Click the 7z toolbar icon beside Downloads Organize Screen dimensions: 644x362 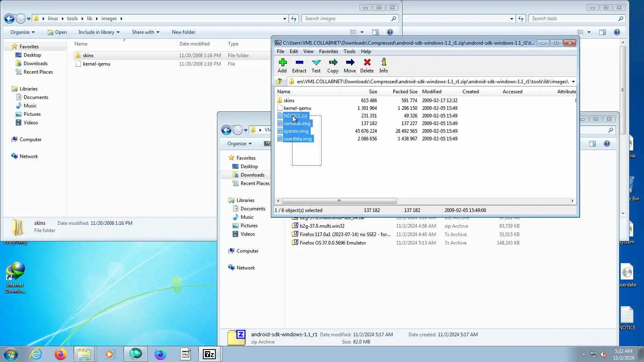coord(267,144)
